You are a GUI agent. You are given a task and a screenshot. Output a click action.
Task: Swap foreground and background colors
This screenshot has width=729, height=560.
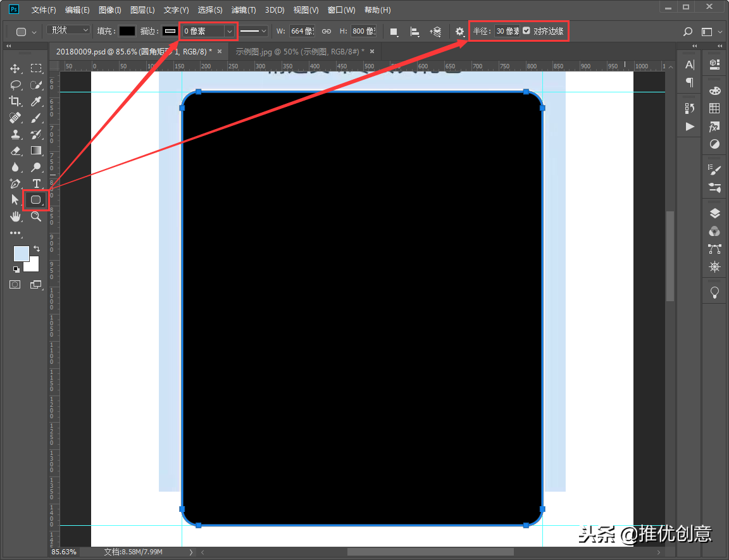37,249
